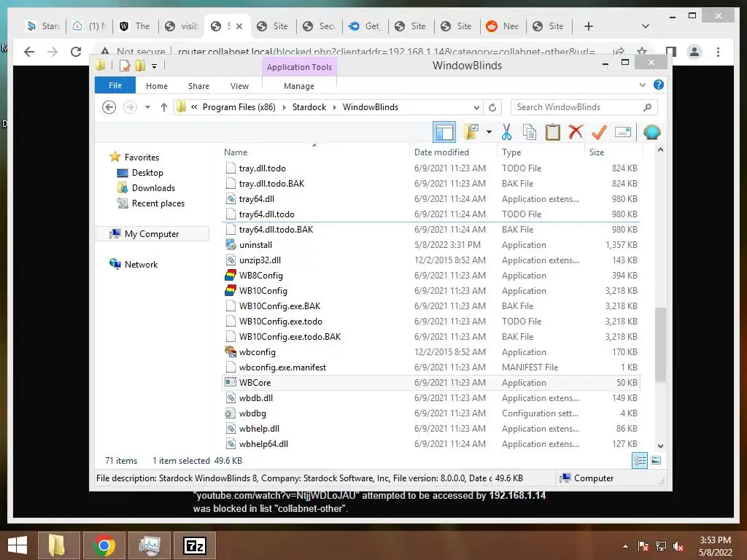The image size is (747, 560).
Task: Click the folder options checkmark icon
Action: [472, 132]
